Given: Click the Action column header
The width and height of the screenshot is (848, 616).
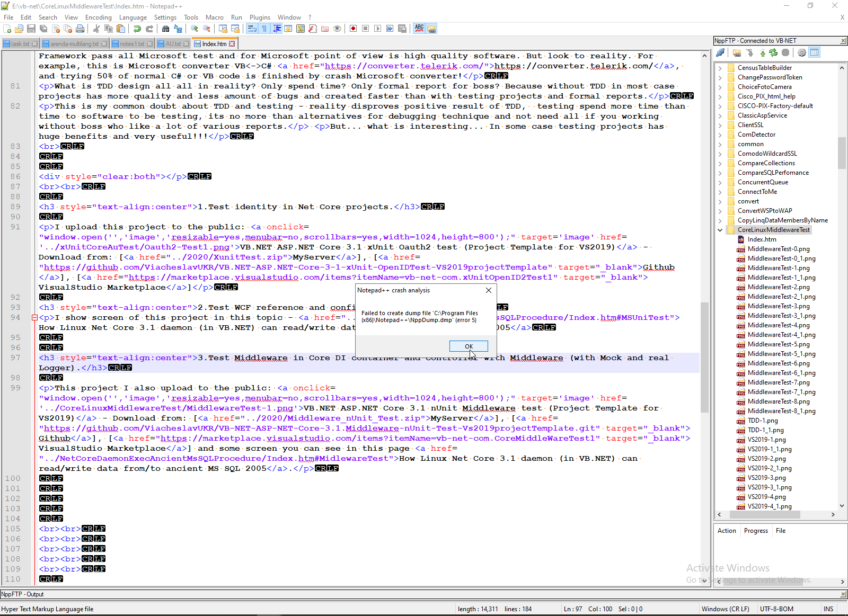Looking at the screenshot, I should click(727, 531).
